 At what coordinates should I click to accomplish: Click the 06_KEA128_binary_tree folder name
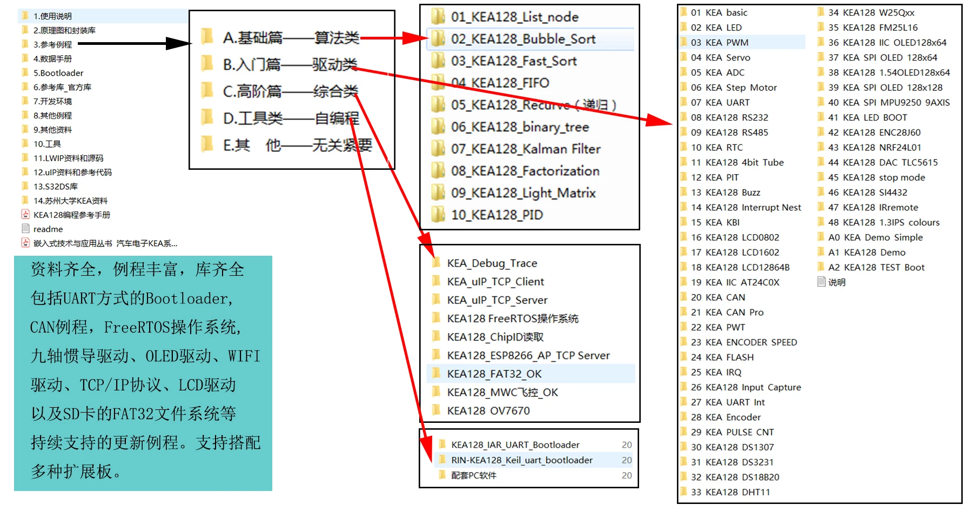tap(520, 127)
